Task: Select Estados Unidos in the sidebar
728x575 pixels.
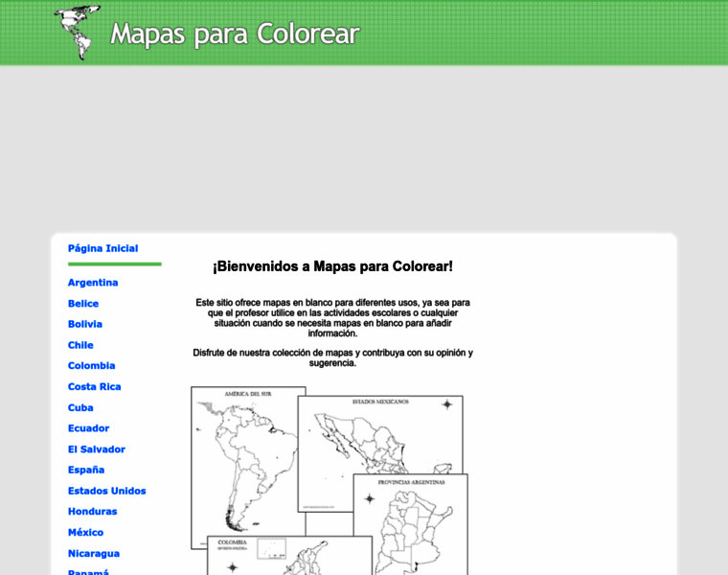Action: (106, 491)
